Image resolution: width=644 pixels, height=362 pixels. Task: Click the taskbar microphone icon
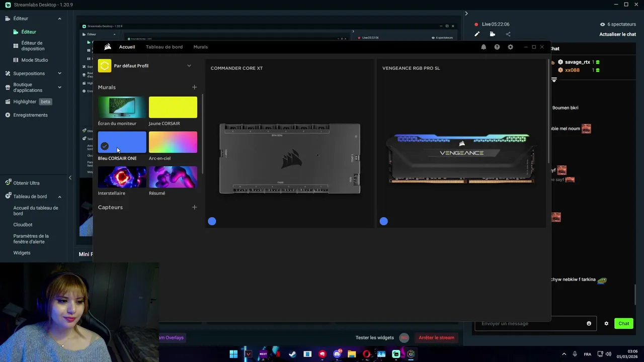574,354
